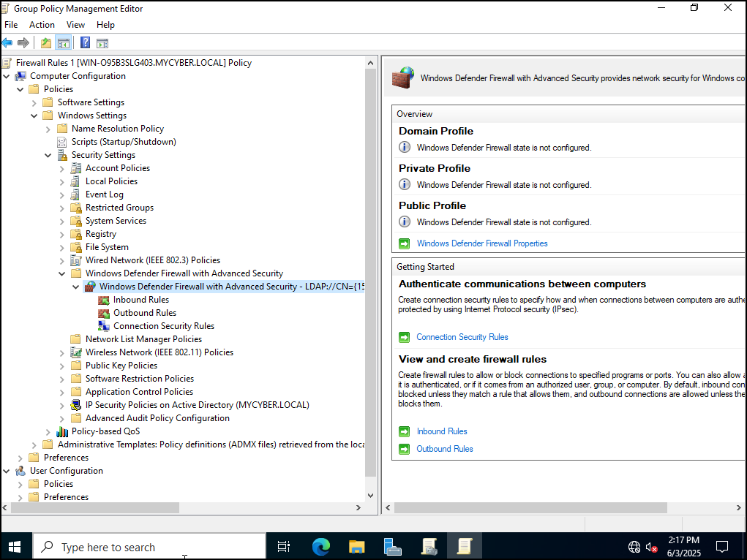The width and height of the screenshot is (747, 560).
Task: Expand the Account Policies node
Action: [61, 169]
